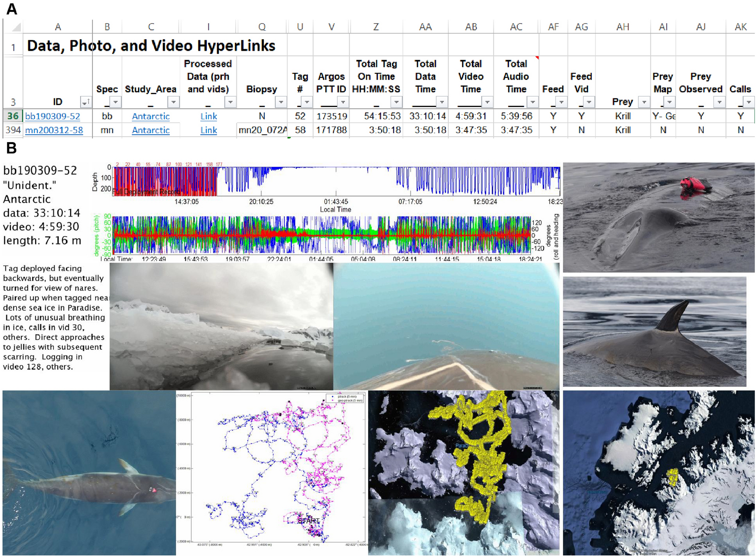Open the mn200312-58 ID hyperlink
This screenshot has height=557, width=756.
click(x=54, y=130)
